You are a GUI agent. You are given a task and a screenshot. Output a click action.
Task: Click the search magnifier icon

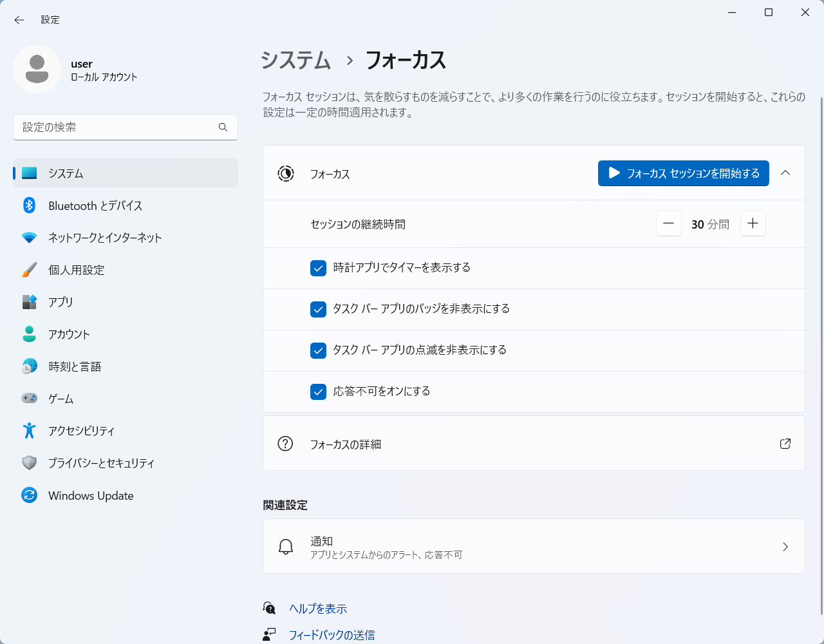click(223, 128)
